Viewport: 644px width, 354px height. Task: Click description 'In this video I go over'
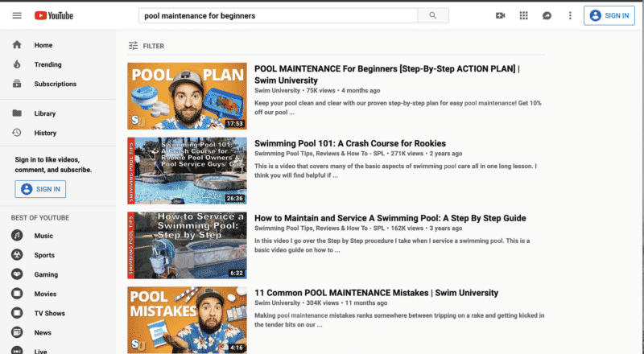(392, 245)
